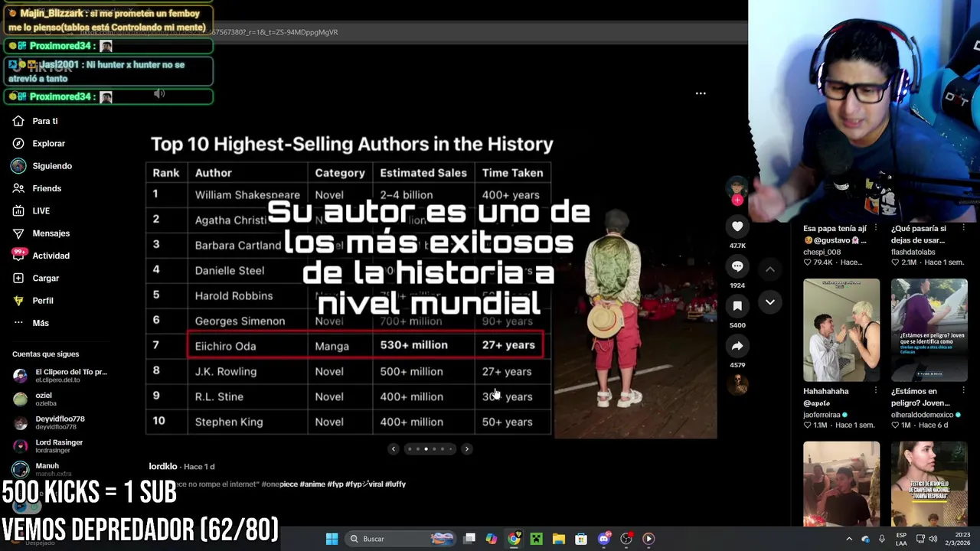Open Minecraft from the taskbar

536,539
